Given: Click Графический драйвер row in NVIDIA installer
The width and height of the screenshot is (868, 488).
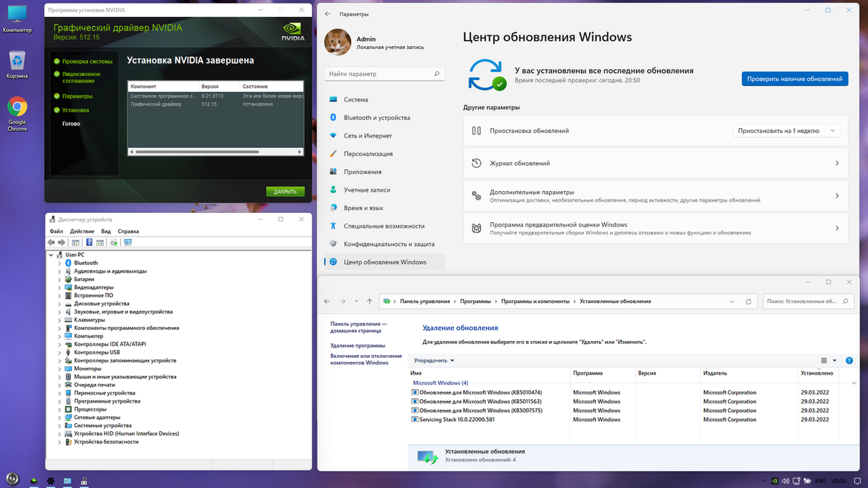Looking at the screenshot, I should [x=216, y=104].
